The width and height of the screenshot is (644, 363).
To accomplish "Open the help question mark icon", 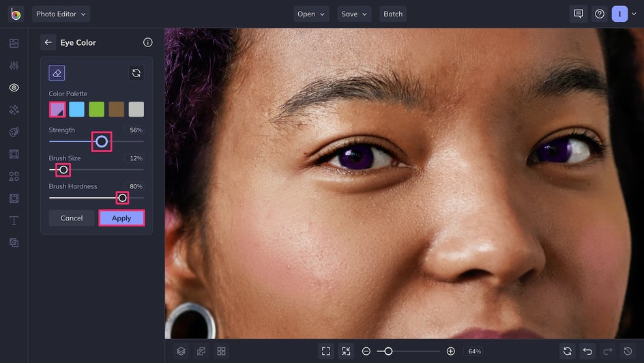I will point(599,14).
